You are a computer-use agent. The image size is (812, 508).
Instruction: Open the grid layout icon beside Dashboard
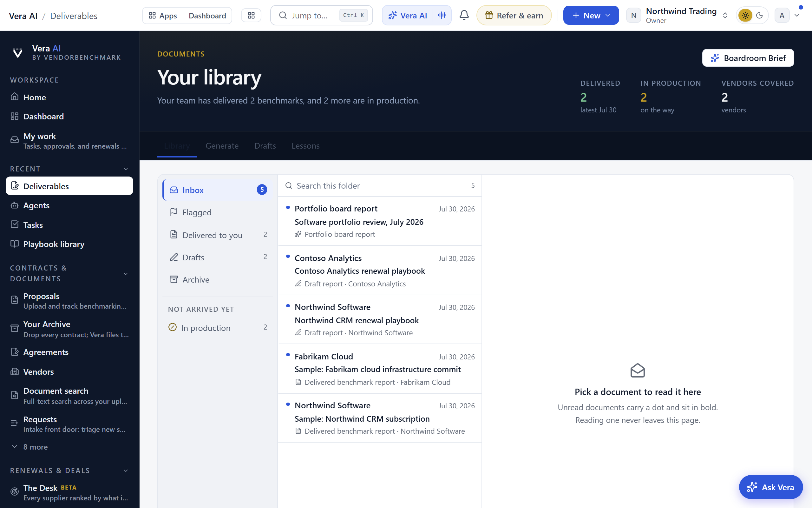coord(251,16)
